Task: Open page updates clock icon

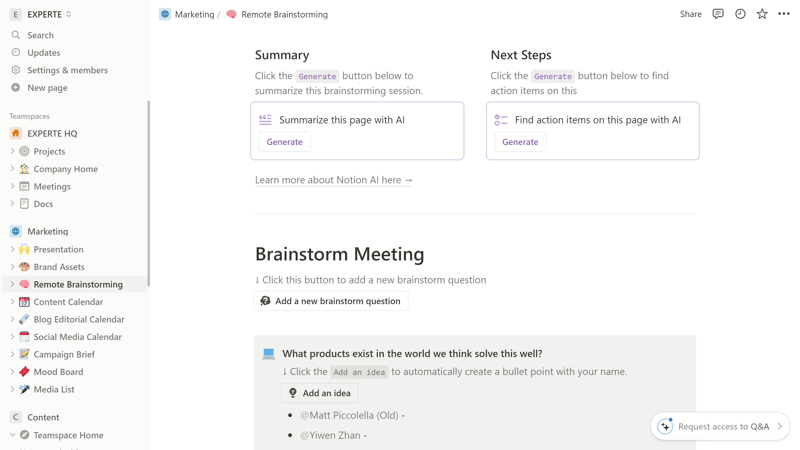Action: pyautogui.click(x=740, y=14)
